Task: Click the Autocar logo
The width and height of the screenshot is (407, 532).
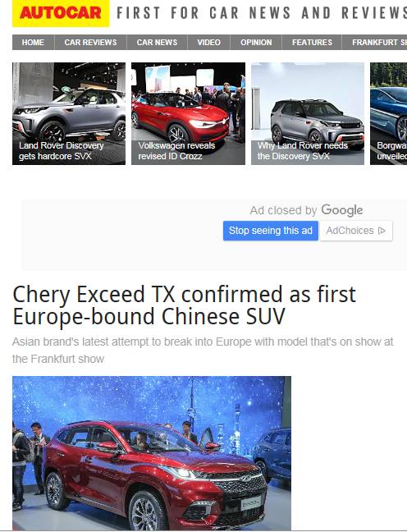Action: tap(61, 13)
